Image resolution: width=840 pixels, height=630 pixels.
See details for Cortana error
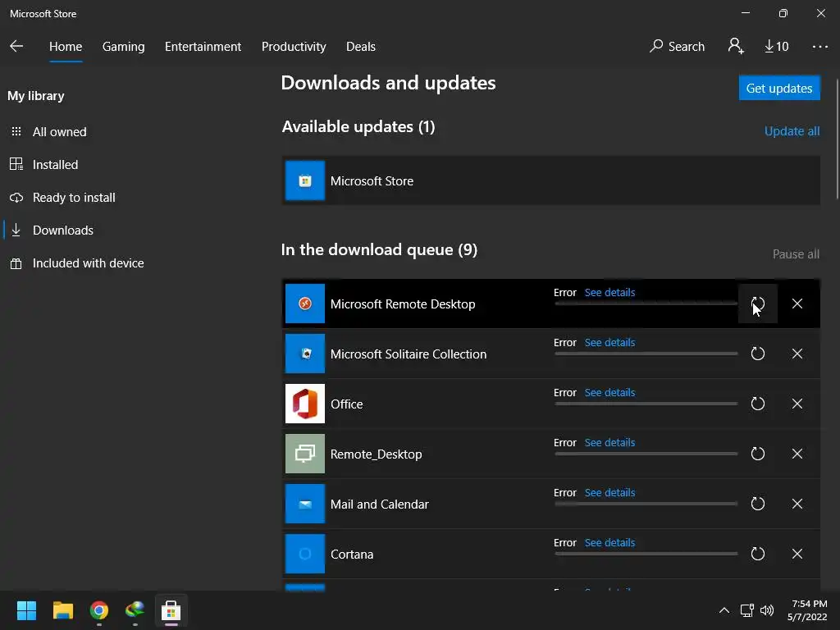(609, 543)
